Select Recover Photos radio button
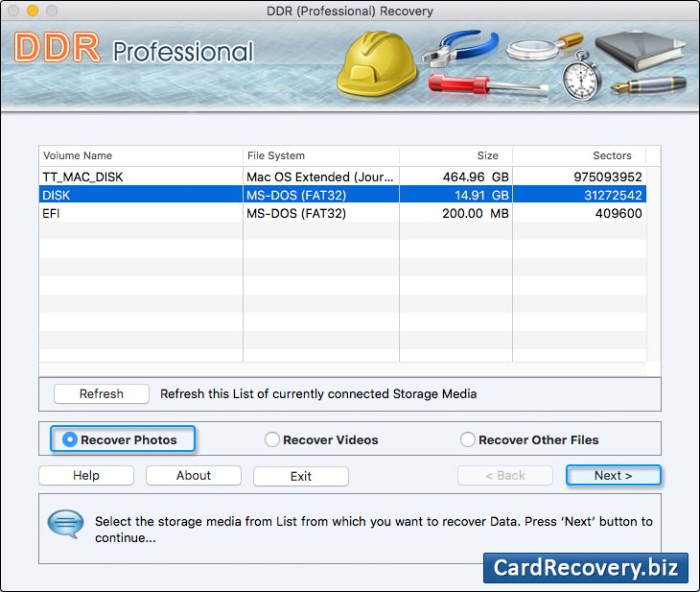700x592 pixels. (x=70, y=439)
